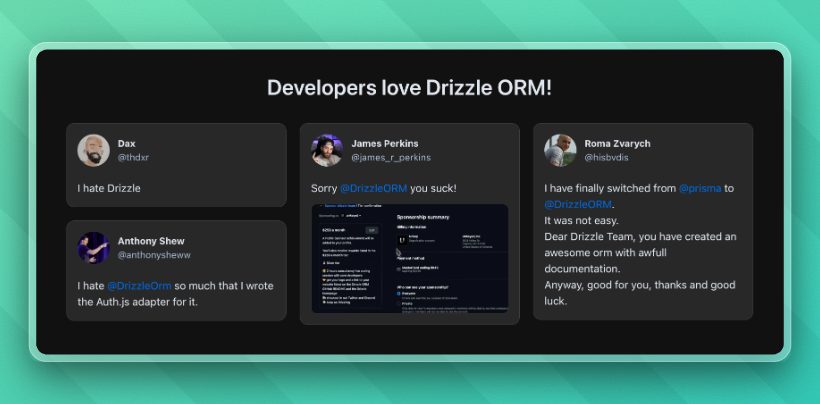The height and width of the screenshot is (404, 820).
Task: Select Roma Zvarych's profile photo
Action: (x=560, y=150)
